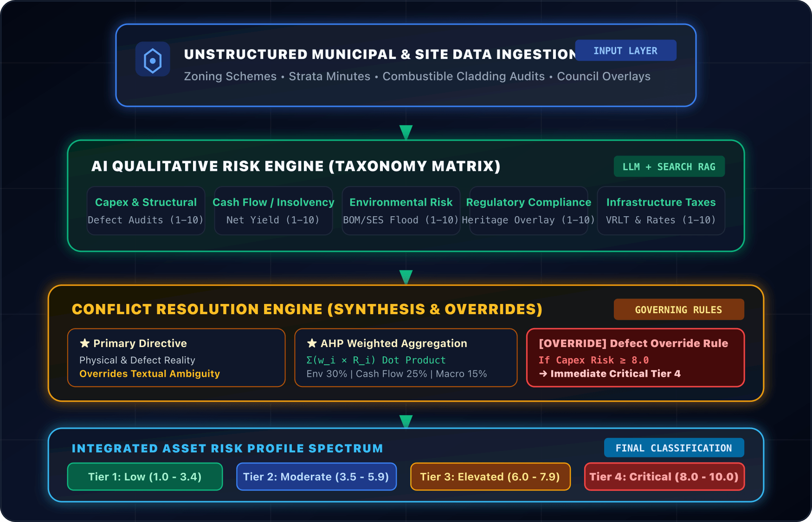Click the Integrated Asset Risk Profile Spectrum heading

[x=227, y=448]
